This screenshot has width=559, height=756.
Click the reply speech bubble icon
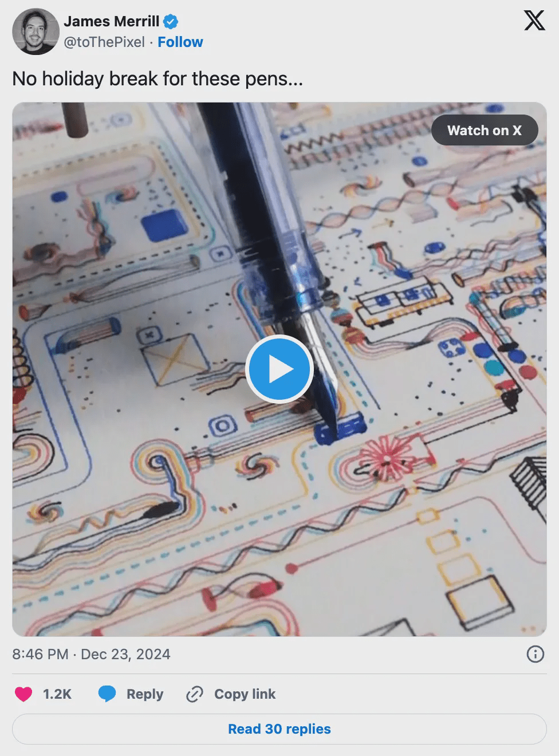pos(107,694)
